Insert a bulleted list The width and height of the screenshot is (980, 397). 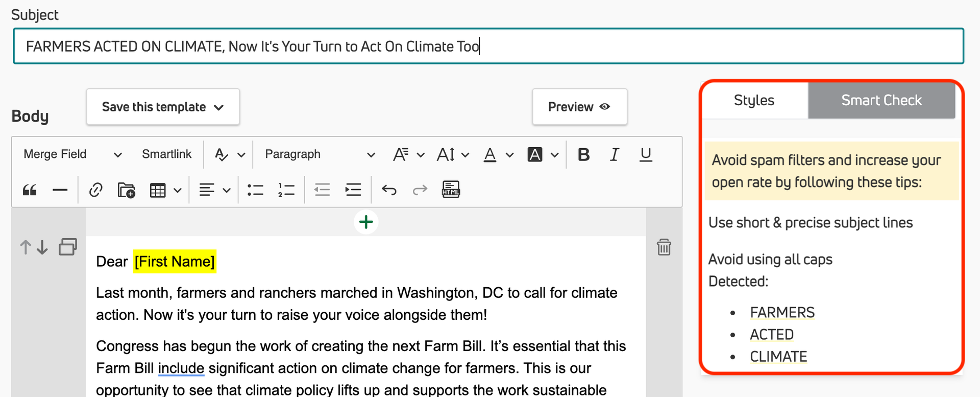pos(255,191)
